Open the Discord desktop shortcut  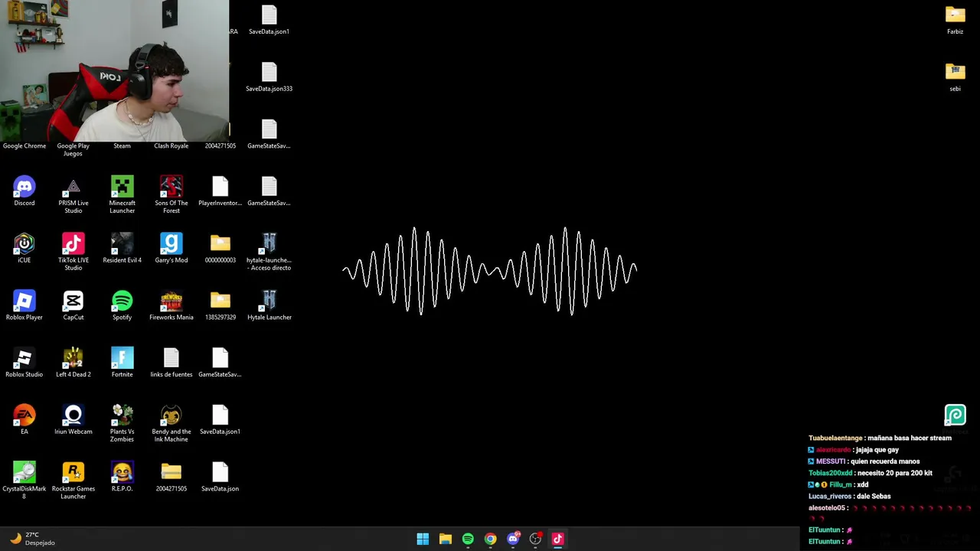click(x=24, y=191)
